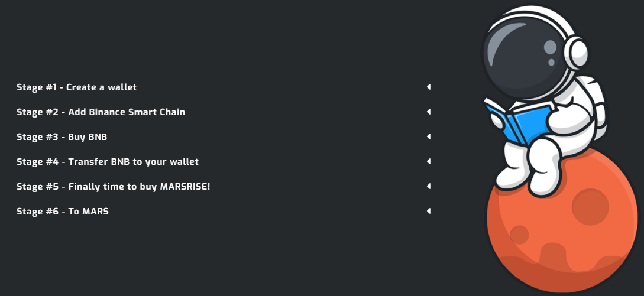Expand Stage #2 using its triangle arrow
This screenshot has width=644, height=296.
tap(429, 112)
